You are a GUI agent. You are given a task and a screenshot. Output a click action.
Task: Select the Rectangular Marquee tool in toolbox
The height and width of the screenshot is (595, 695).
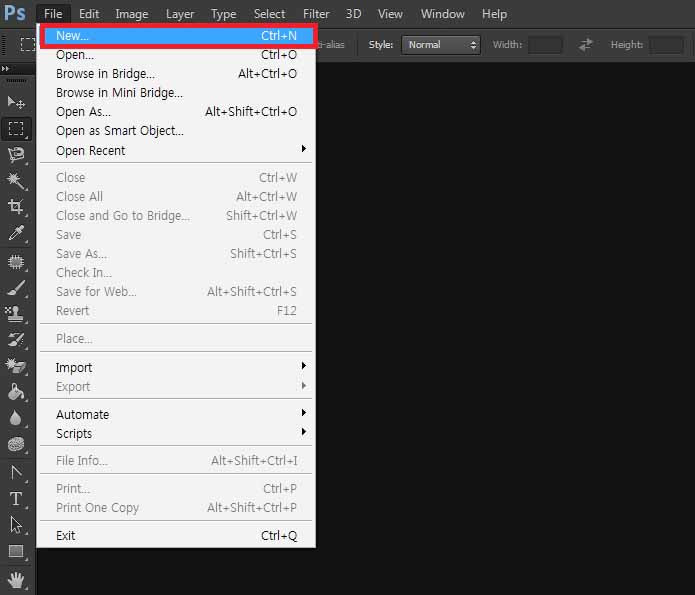click(16, 129)
